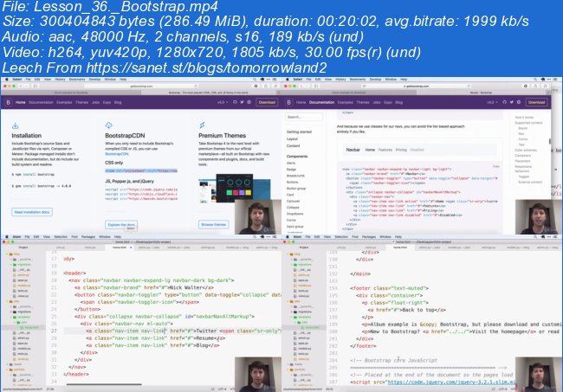Collapse top project folder in bottom-left Atom tree
Screen dimensions: 563x392
[7, 254]
